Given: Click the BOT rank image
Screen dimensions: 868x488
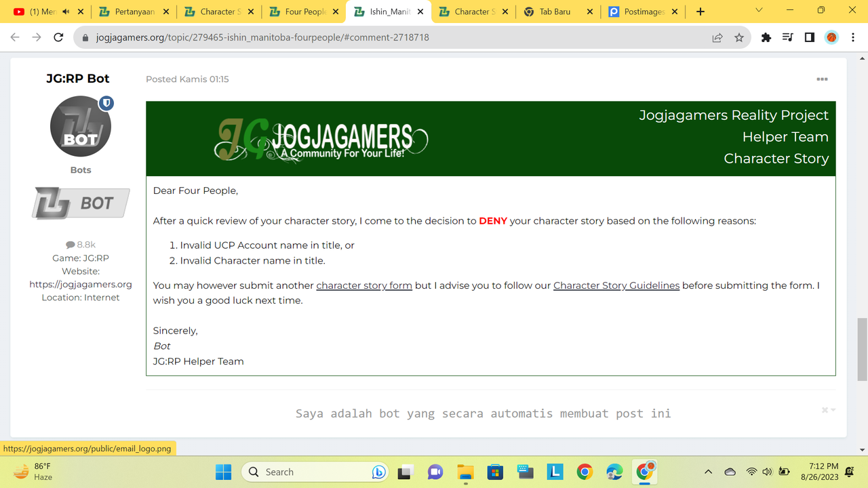Looking at the screenshot, I should [81, 203].
